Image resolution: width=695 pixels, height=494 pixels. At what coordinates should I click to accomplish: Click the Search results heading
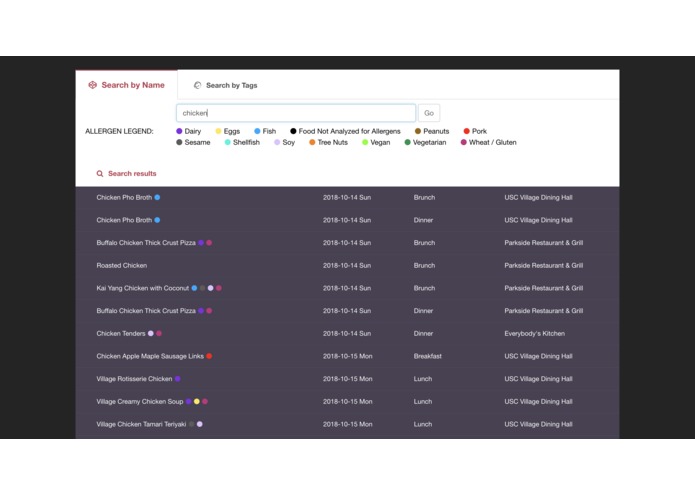click(132, 174)
